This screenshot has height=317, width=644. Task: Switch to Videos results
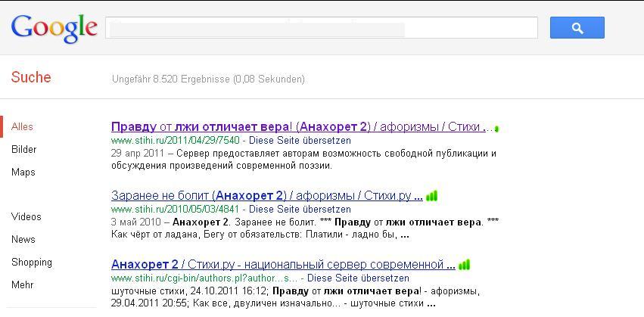click(x=26, y=217)
